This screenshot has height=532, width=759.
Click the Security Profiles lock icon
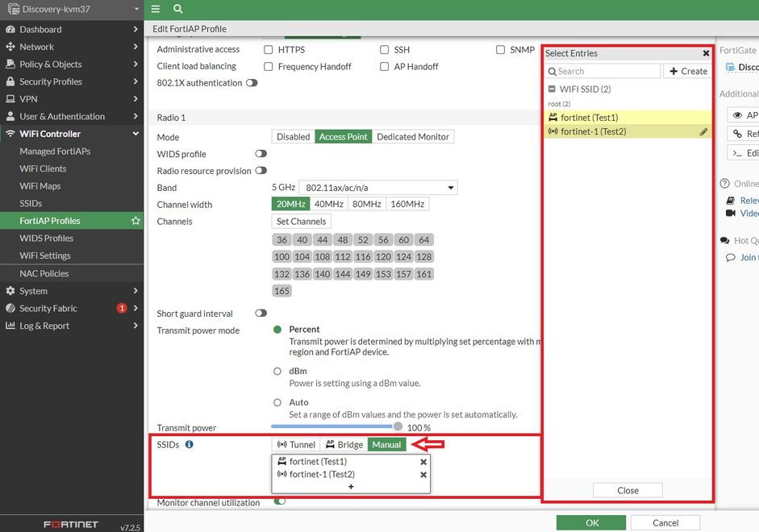[x=10, y=81]
